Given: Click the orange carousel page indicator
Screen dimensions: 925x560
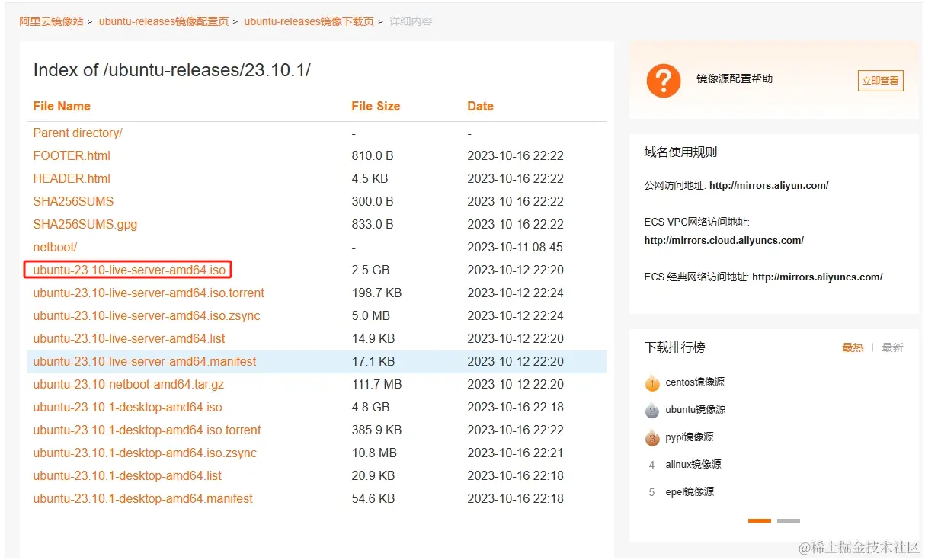Looking at the screenshot, I should click(760, 520).
